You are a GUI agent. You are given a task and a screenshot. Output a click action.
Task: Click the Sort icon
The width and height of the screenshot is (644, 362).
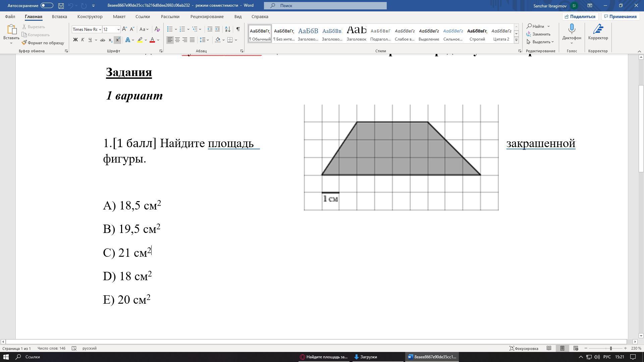tap(227, 29)
